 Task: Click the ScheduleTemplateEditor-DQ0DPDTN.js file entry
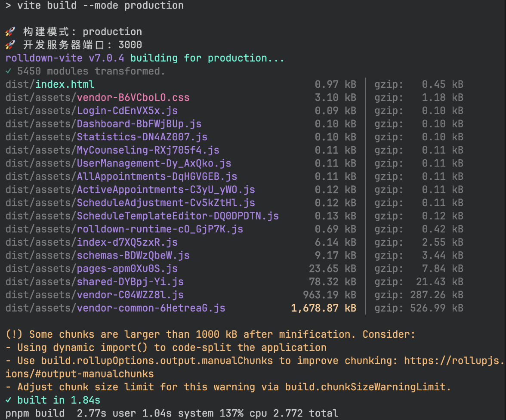pos(177,216)
